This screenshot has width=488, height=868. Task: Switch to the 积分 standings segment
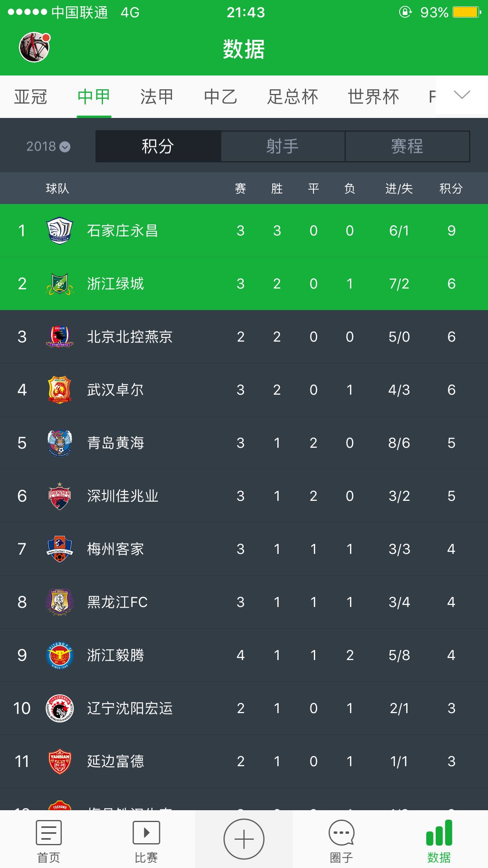click(x=158, y=147)
